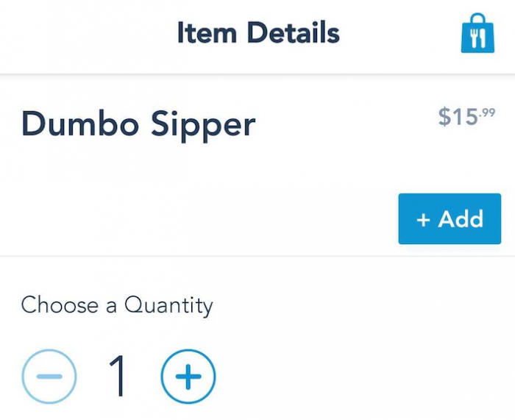Viewport: 515px width, 420px height.
Task: View cart via fork-and-knife bag icon
Action: 477,34
